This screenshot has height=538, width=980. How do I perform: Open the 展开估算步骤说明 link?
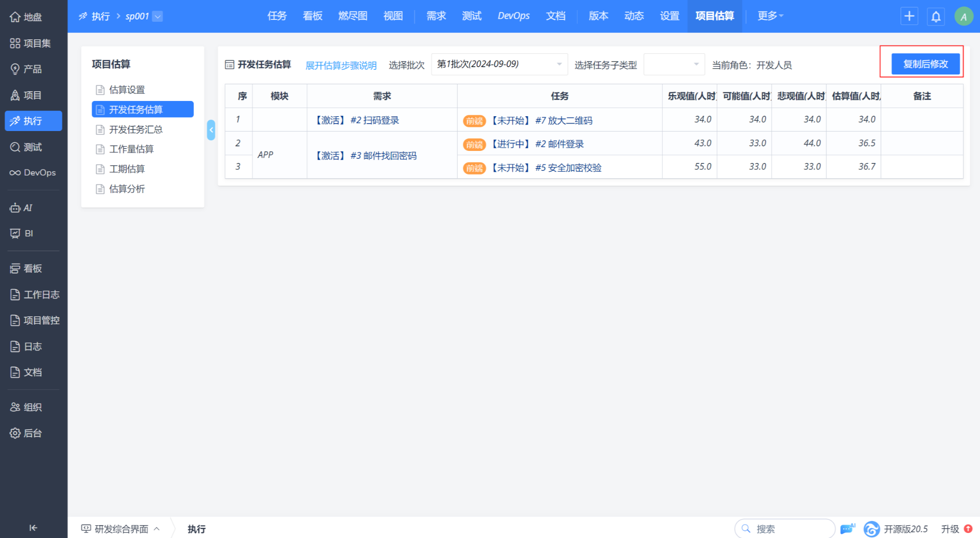(x=341, y=65)
